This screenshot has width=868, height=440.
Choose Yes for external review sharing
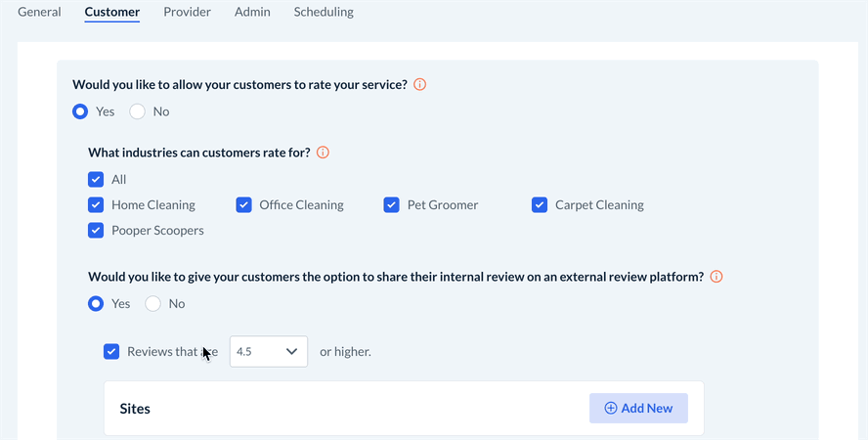(96, 304)
